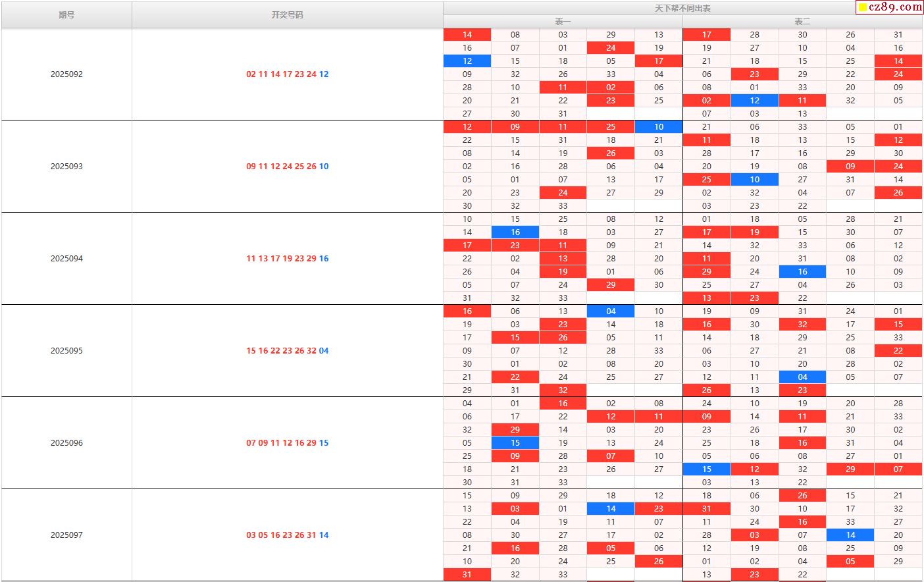The height and width of the screenshot is (582, 924).
Task: Select blue 15 cell in 表二 for period 2025096
Action: point(707,469)
